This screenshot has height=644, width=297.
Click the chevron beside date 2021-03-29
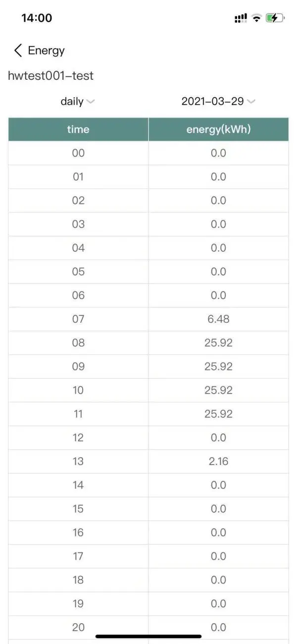coord(251,102)
